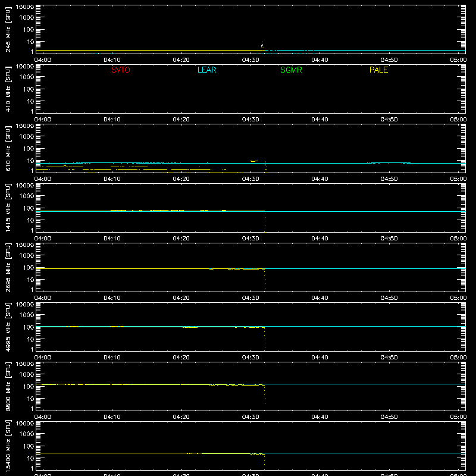Click 04:40 time label under 410 MHz plot
This screenshot has width=476, height=476.
[x=320, y=120]
